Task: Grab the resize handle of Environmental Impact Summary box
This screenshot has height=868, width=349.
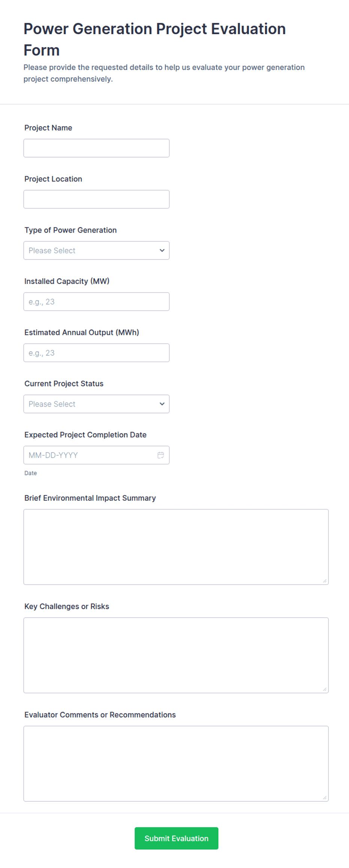Action: click(x=325, y=581)
